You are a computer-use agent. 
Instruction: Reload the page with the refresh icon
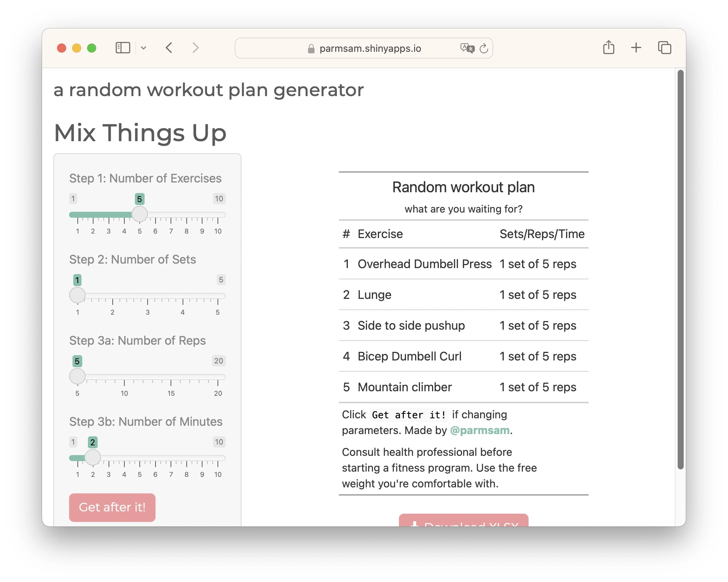(x=484, y=48)
